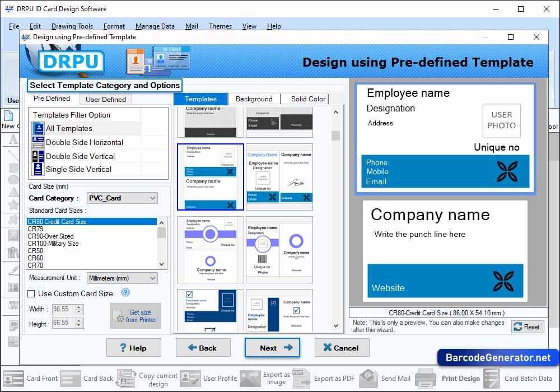560x392 pixels.
Task: Open the Send Mail icon
Action: click(368, 379)
